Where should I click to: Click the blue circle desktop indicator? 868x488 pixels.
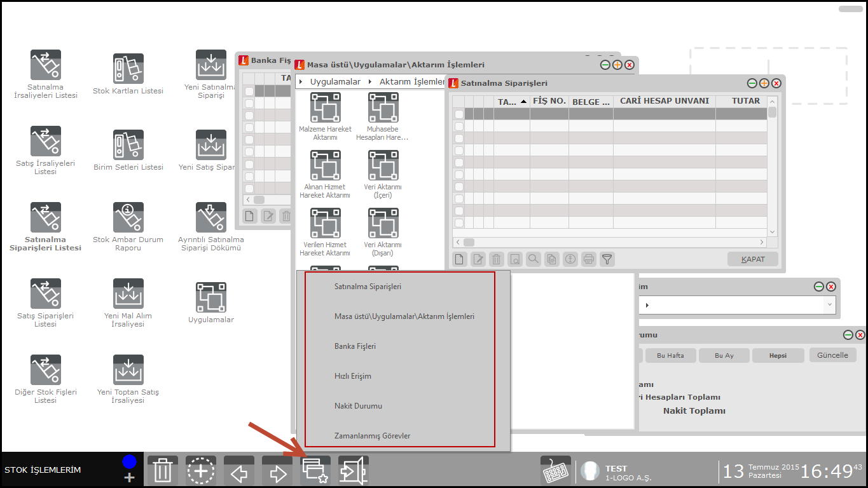[x=130, y=462]
